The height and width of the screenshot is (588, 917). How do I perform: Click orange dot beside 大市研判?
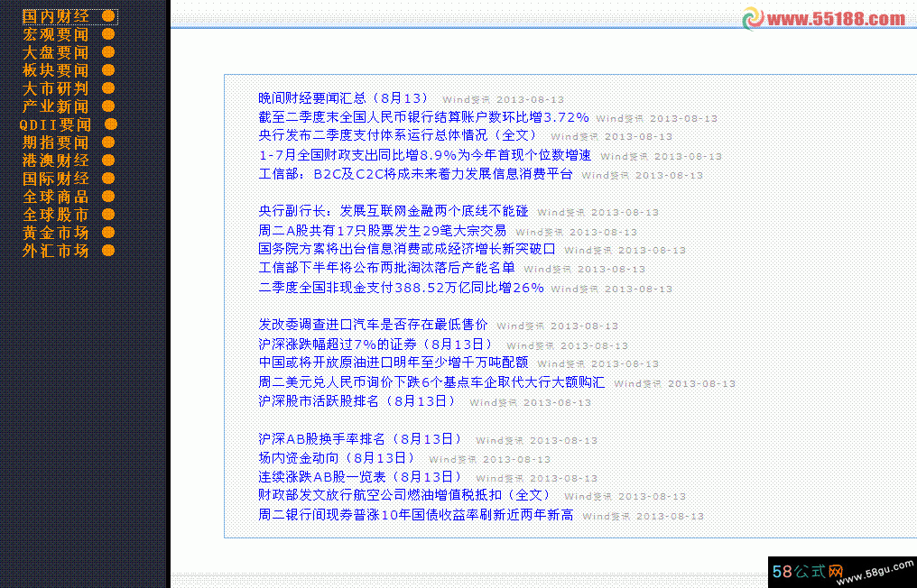[108, 88]
